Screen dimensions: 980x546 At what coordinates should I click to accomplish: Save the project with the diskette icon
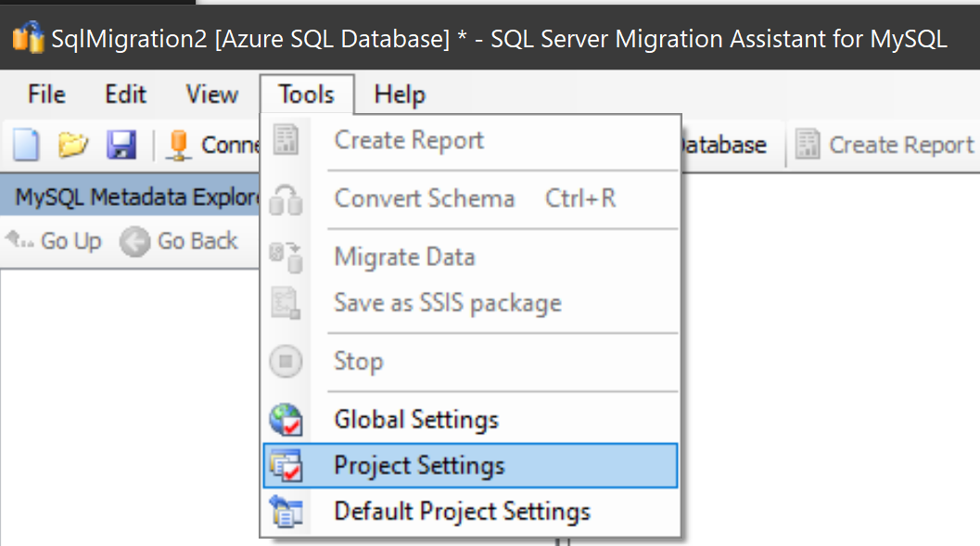[121, 145]
